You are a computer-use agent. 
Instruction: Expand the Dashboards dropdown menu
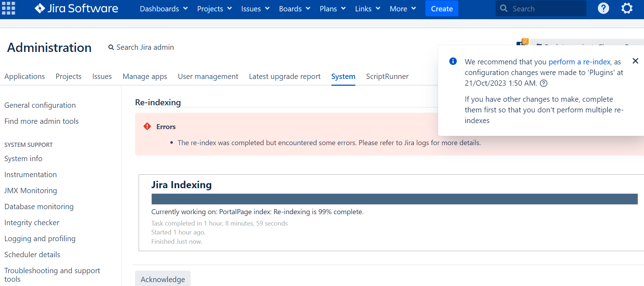click(x=164, y=9)
